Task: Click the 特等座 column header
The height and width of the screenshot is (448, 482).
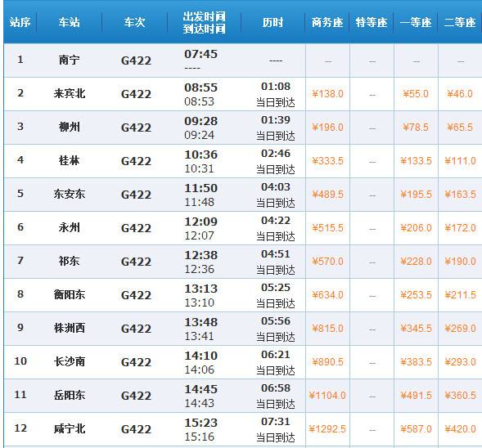Action: point(372,22)
